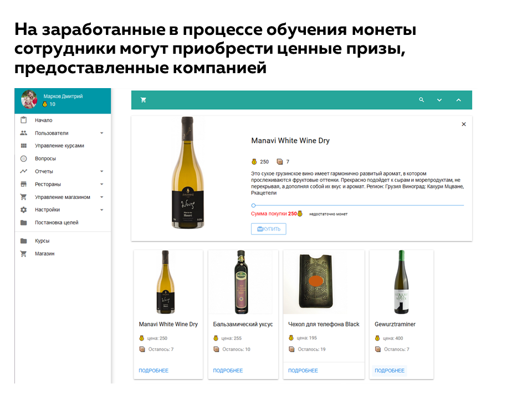Click the user avatar of Марков Дмитрий
The width and height of the screenshot is (532, 399).
(x=29, y=99)
